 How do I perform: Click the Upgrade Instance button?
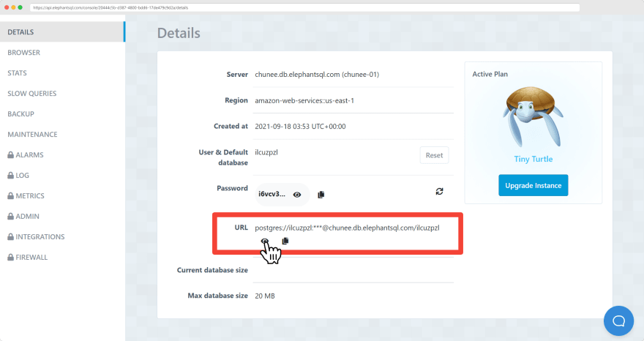tap(533, 185)
